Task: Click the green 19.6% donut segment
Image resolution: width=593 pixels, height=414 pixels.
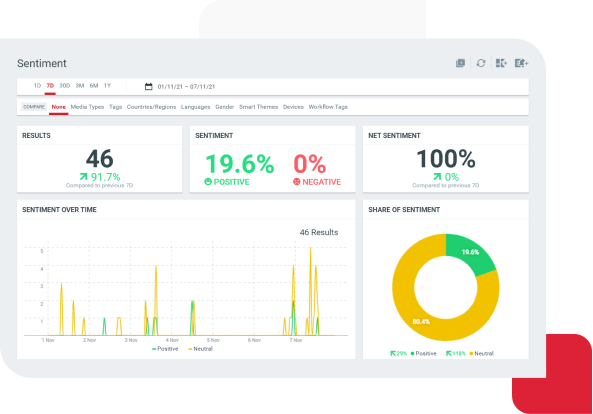Action: [x=470, y=252]
